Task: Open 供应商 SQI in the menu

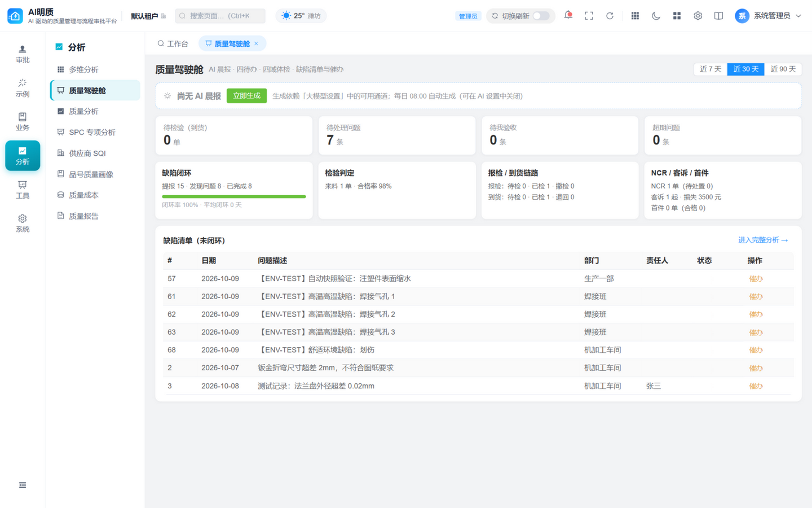Action: point(95,153)
